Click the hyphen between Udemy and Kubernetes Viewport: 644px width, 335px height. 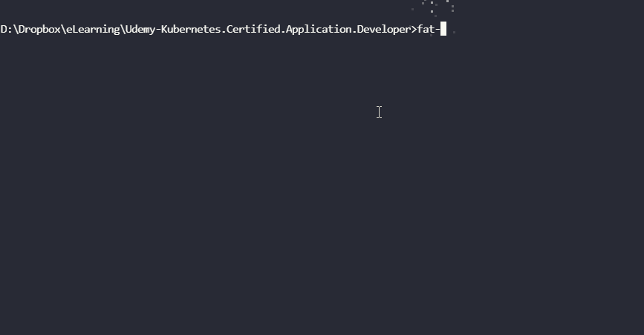tap(157, 30)
